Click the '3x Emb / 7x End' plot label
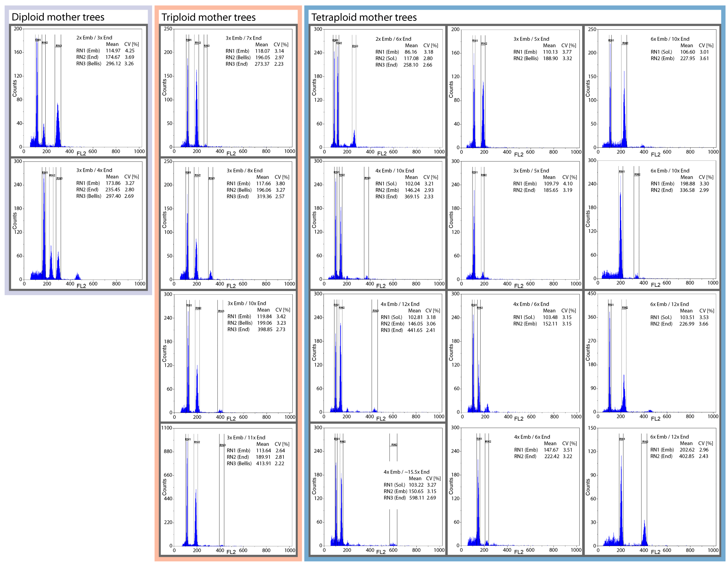Screen dimensions: 728x567 [x=243, y=38]
